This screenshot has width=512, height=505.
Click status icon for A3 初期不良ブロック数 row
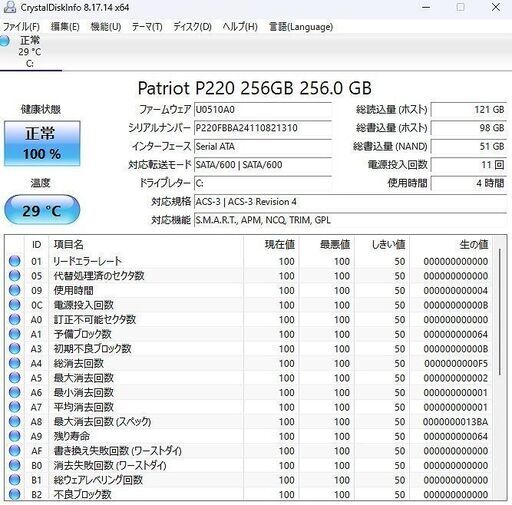14,349
